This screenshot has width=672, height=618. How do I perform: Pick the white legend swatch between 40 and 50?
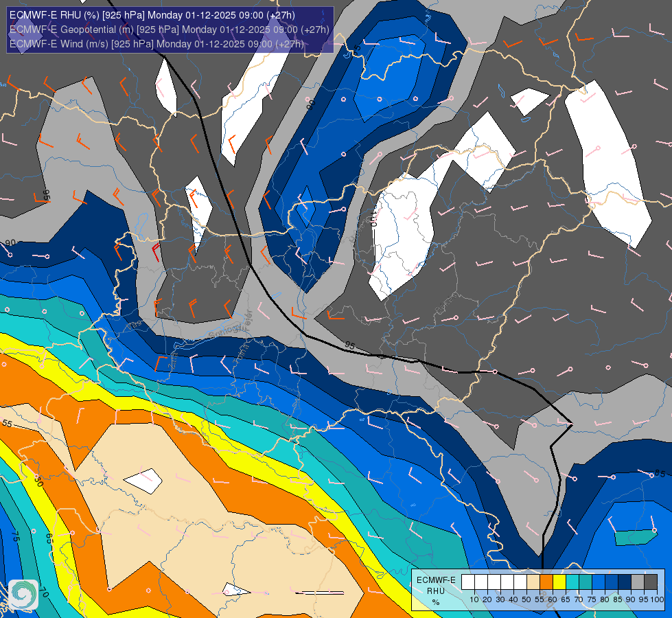click(x=520, y=582)
